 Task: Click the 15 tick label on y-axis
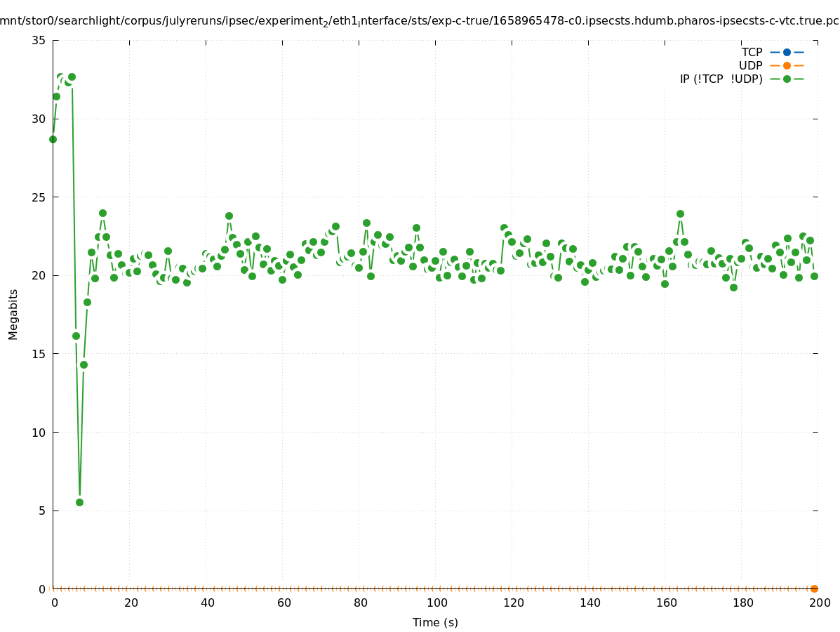pos(39,354)
